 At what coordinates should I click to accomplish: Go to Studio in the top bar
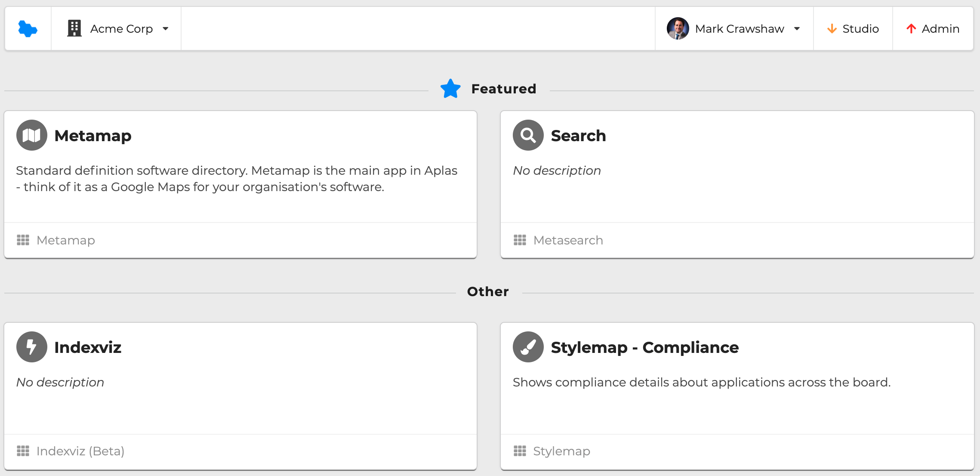853,29
